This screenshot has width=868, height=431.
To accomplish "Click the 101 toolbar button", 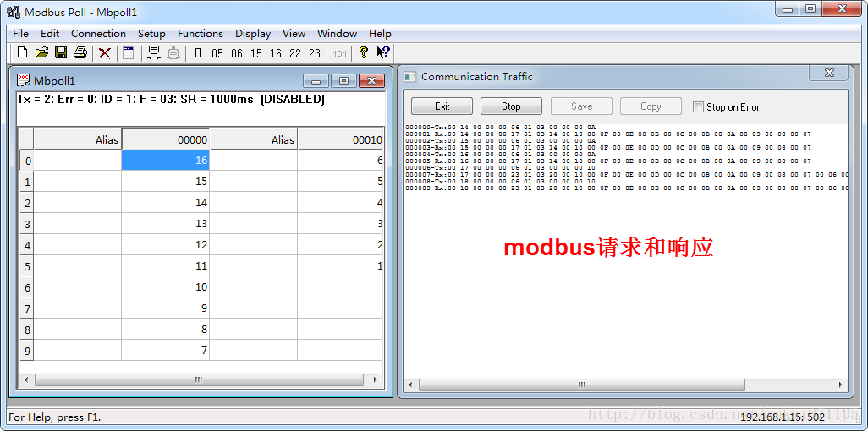I will (x=340, y=53).
